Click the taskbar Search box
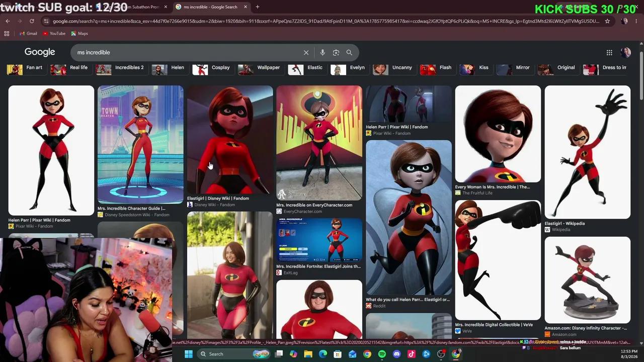 pyautogui.click(x=234, y=354)
